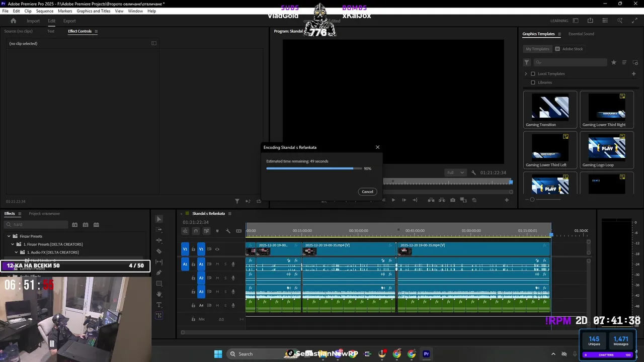Mute the A1 audio track

click(217, 264)
